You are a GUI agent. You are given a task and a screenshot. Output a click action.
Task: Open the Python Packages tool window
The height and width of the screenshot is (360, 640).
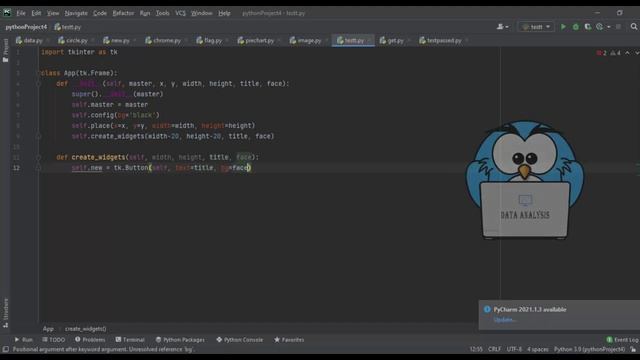(180, 340)
